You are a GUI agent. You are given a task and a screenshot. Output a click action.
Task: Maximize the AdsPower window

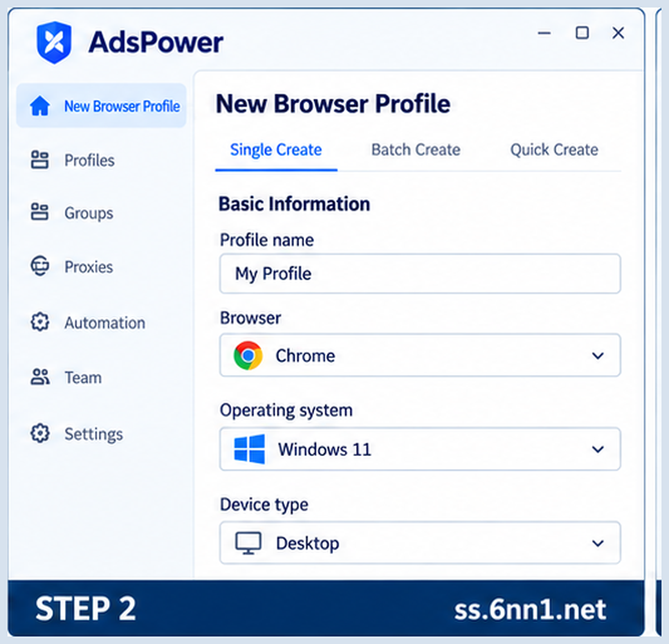click(582, 33)
